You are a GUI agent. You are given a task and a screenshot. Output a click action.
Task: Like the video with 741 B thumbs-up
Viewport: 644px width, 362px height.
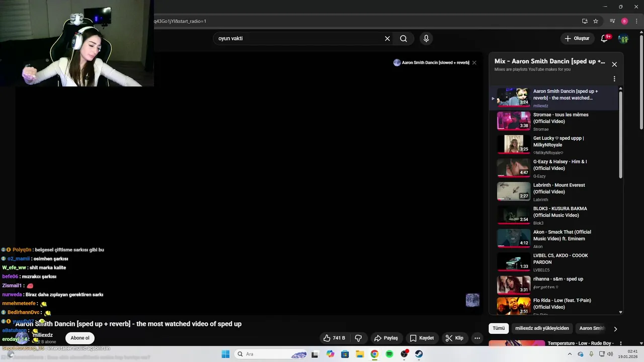(x=334, y=338)
